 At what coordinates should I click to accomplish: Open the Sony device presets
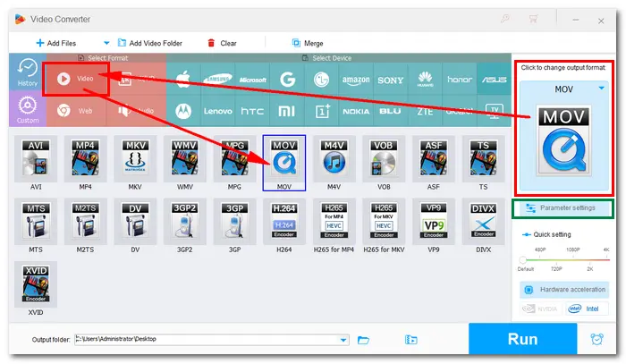pos(391,80)
